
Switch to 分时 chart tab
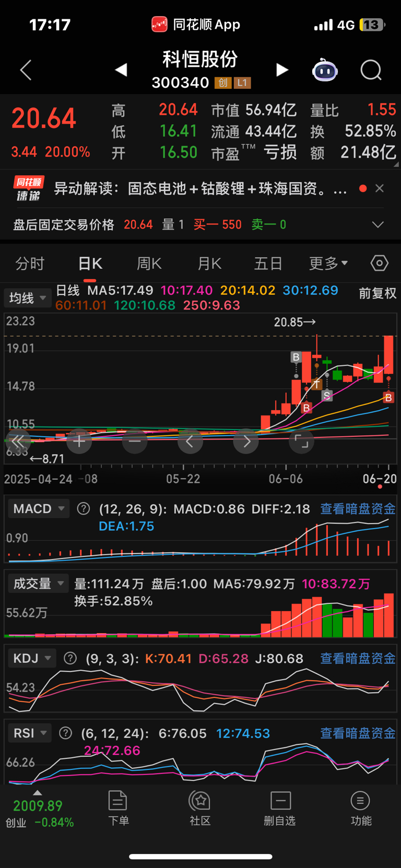click(30, 264)
